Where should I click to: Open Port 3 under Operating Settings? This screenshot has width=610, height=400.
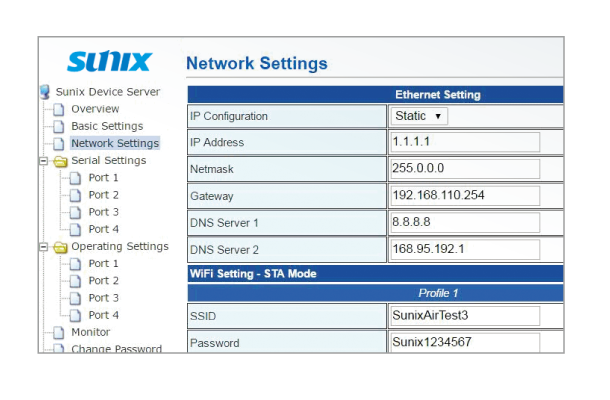(103, 298)
